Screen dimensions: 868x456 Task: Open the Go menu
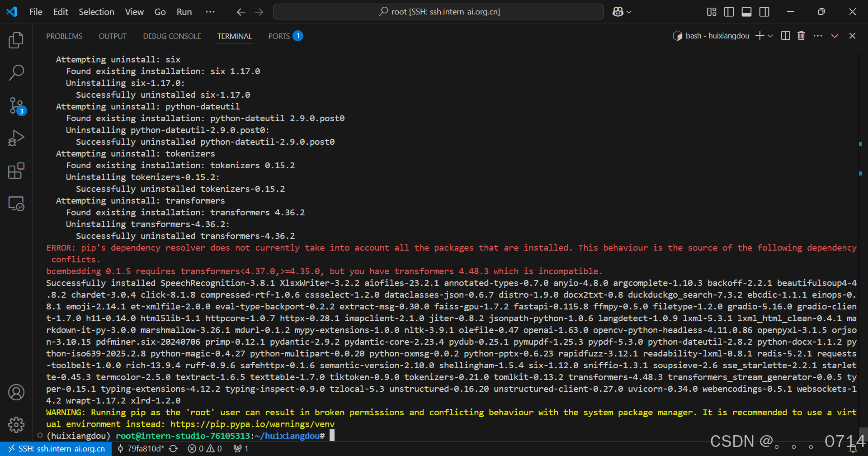click(x=160, y=12)
